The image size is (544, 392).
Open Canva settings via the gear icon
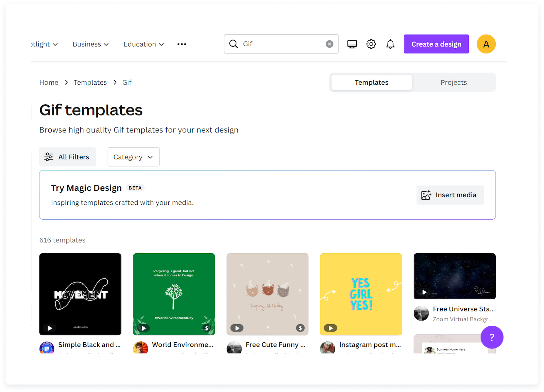tap(371, 44)
